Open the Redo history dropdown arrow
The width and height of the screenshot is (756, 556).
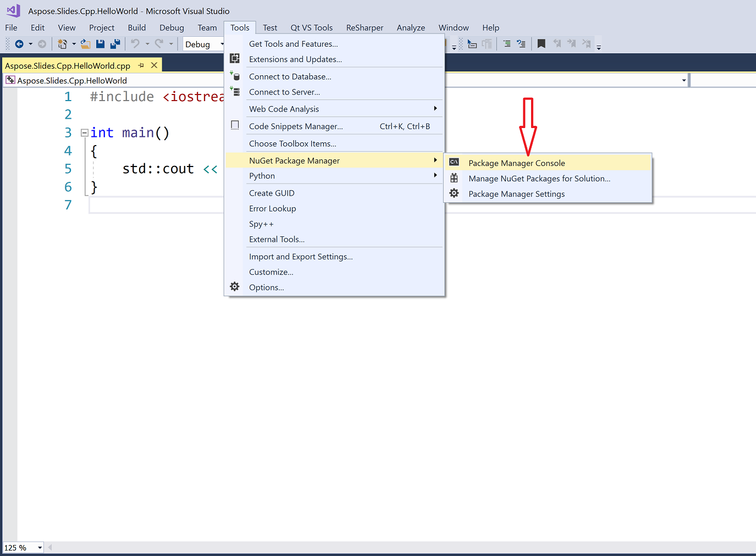click(x=171, y=44)
